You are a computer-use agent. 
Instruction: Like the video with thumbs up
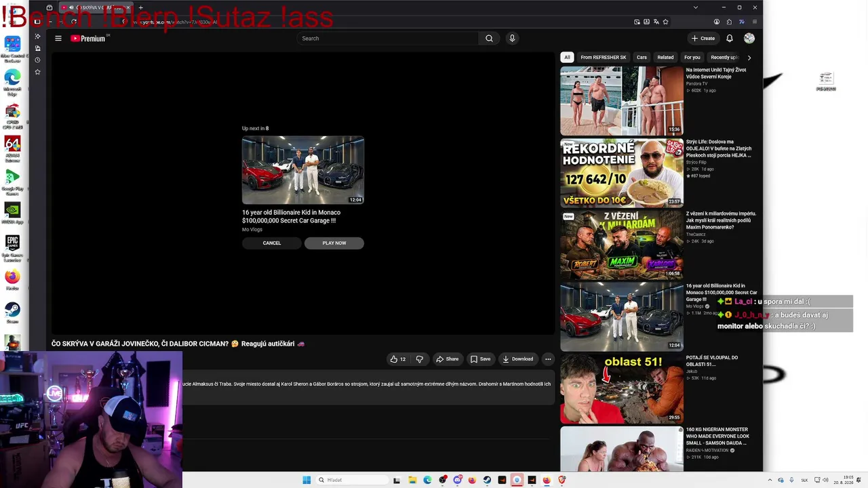(398, 359)
